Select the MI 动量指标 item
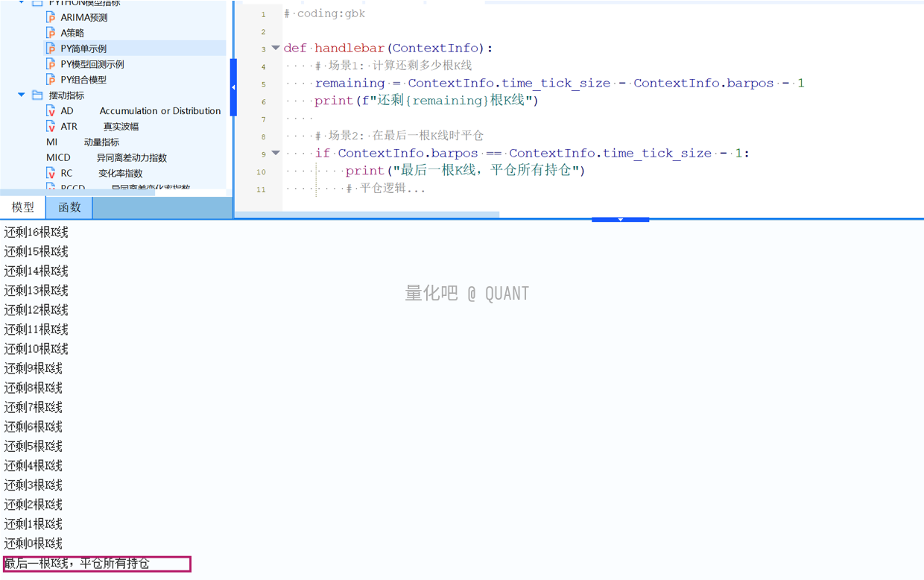The width and height of the screenshot is (924, 580). 82,142
